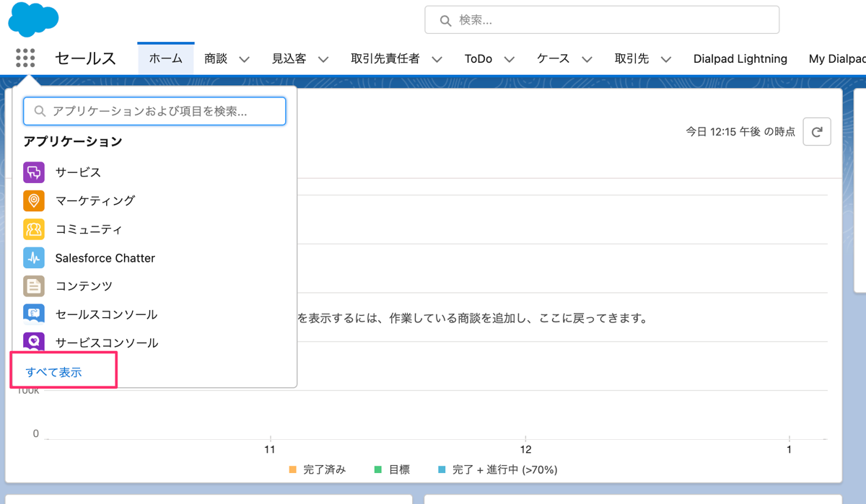866x504 pixels.
Task: Click the セールス app name text
Action: pyautogui.click(x=85, y=58)
